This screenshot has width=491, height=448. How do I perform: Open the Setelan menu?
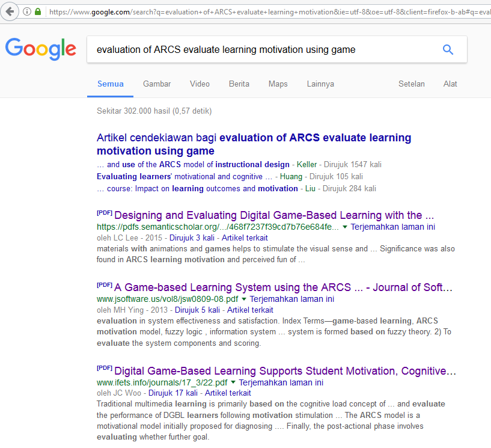tap(412, 84)
